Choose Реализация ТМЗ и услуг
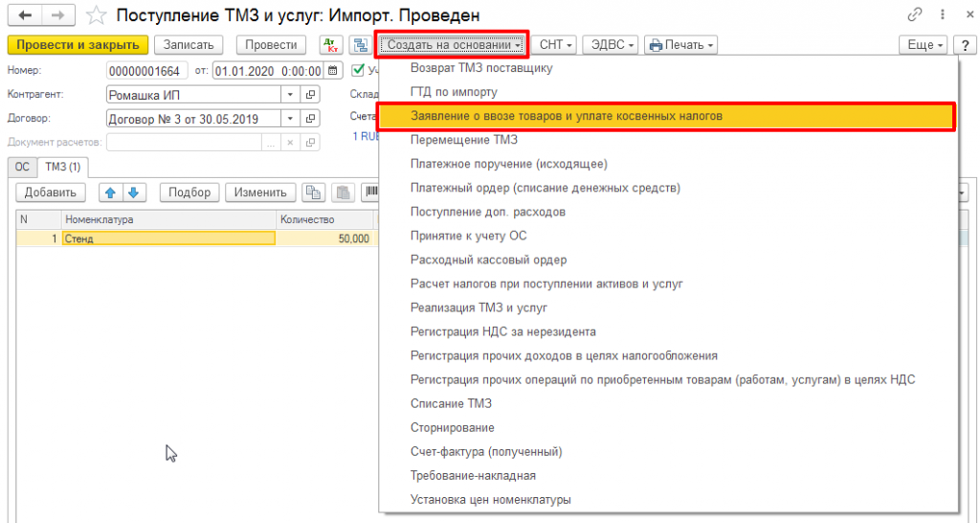Screen dimensions: 980x523 479,307
